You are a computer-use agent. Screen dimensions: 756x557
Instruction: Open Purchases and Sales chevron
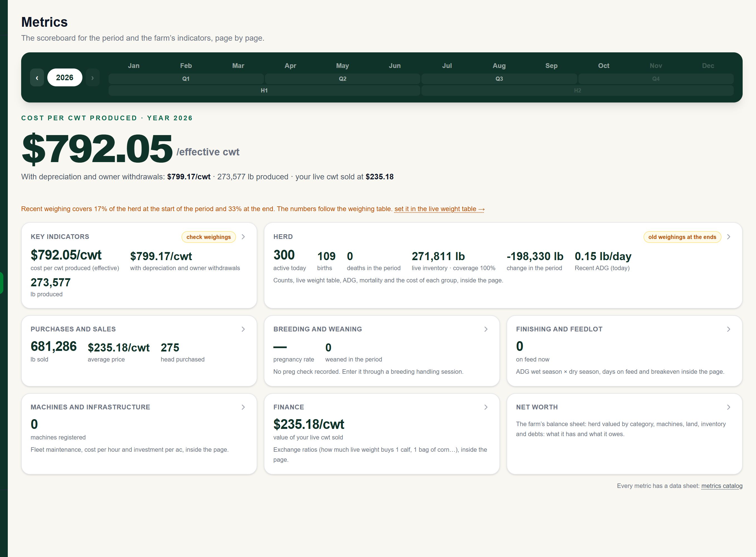point(243,329)
